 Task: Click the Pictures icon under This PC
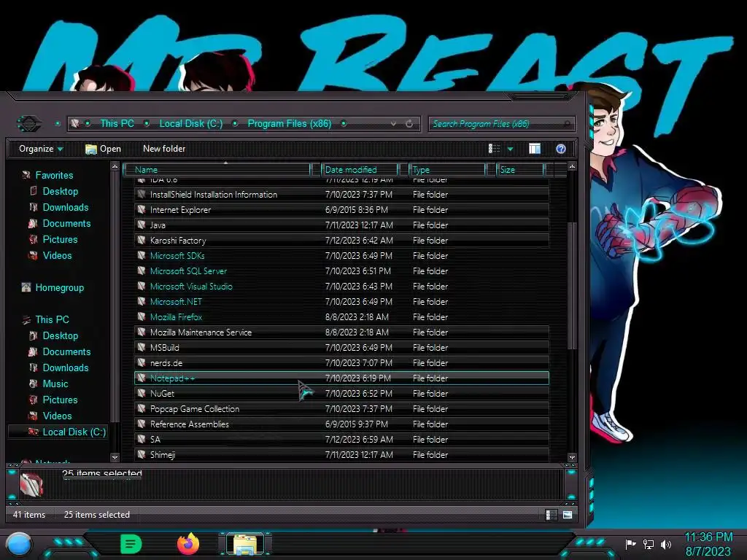(33, 400)
